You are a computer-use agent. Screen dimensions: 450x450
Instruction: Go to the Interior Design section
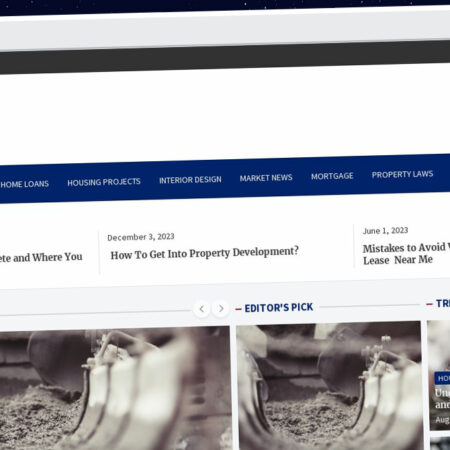pos(190,180)
